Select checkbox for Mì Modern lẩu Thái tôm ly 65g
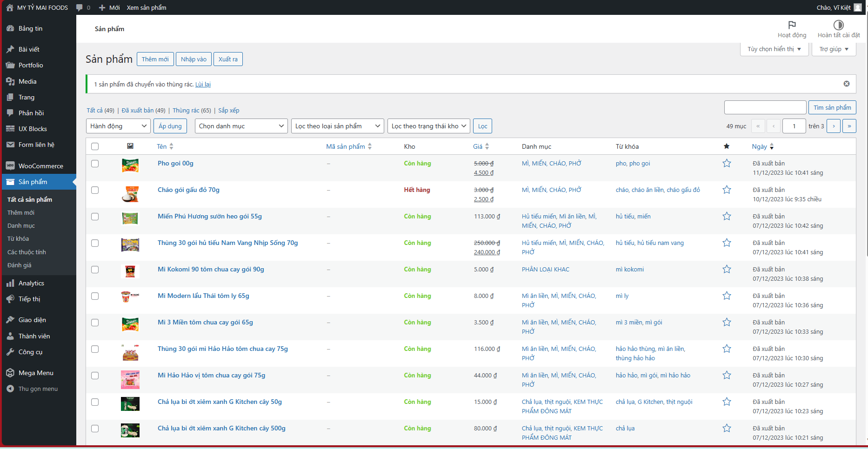868x449 pixels. (95, 296)
